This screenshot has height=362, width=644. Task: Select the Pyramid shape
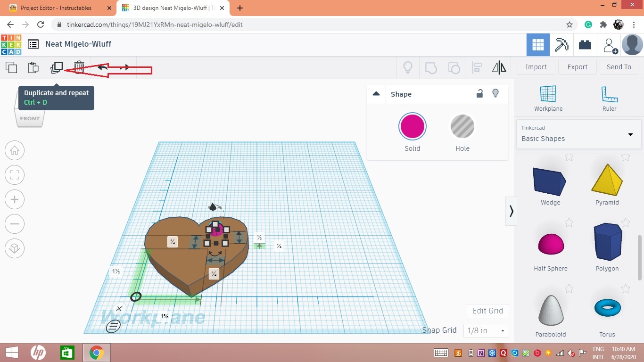[607, 180]
